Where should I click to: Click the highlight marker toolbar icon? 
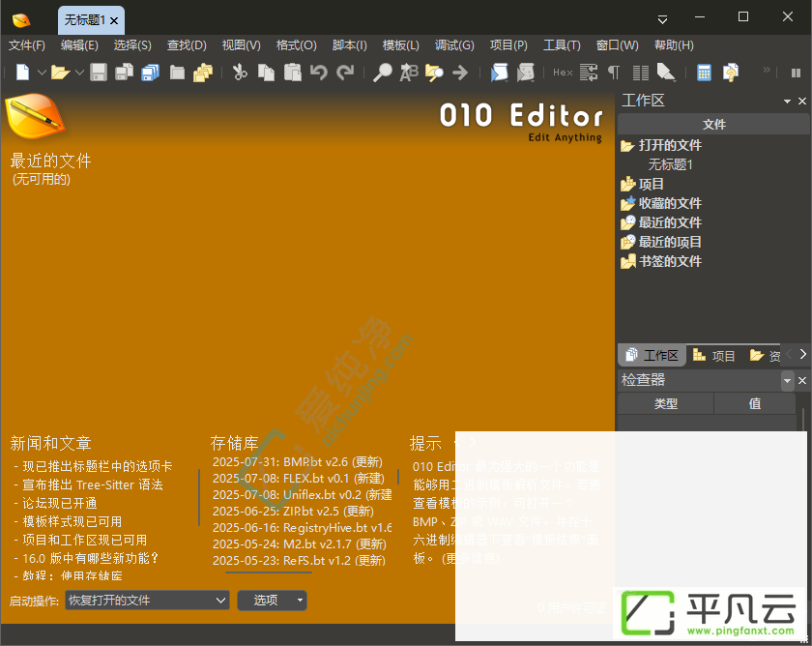(666, 73)
